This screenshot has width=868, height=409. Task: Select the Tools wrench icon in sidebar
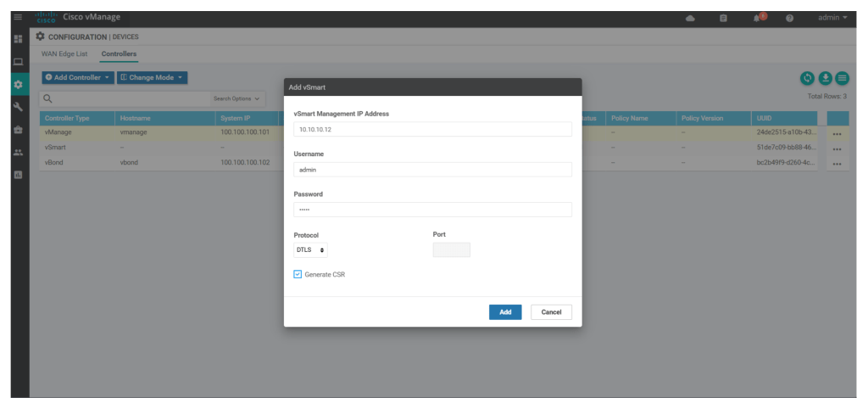coord(18,106)
